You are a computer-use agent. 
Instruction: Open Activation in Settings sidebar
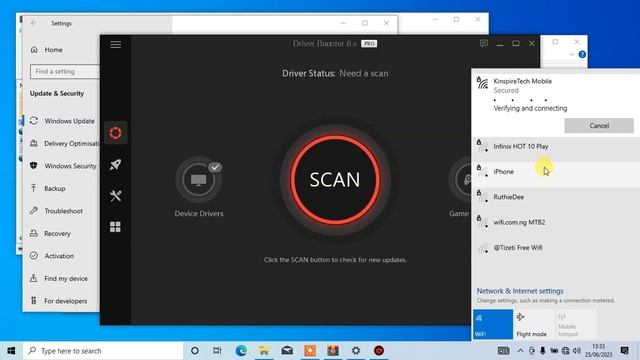pos(52,256)
